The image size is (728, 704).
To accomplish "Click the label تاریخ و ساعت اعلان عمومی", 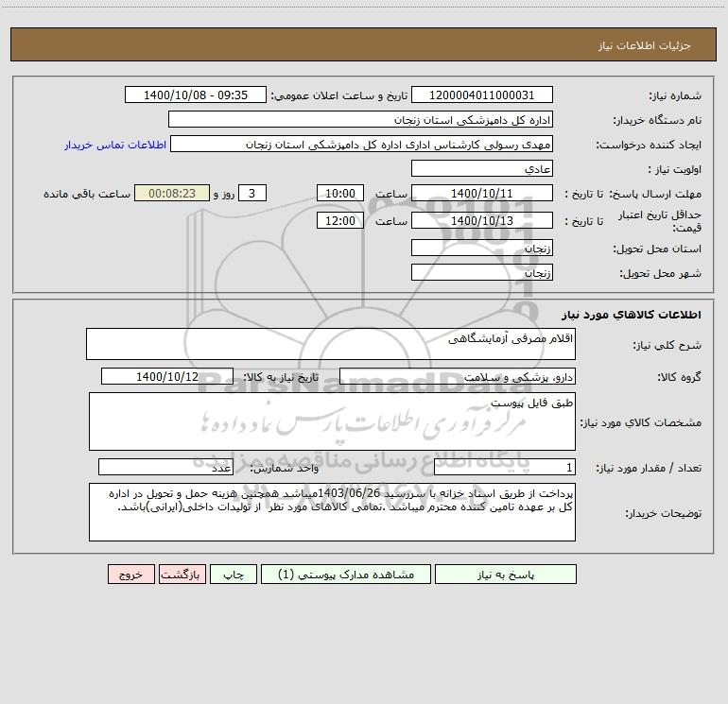I will (x=338, y=95).
